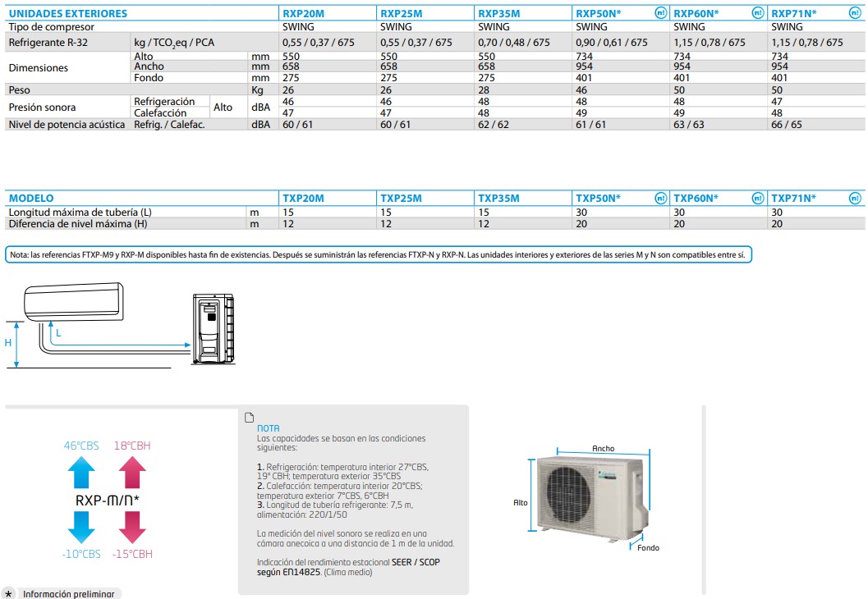Click the indoor wall unit drawing

(74, 302)
